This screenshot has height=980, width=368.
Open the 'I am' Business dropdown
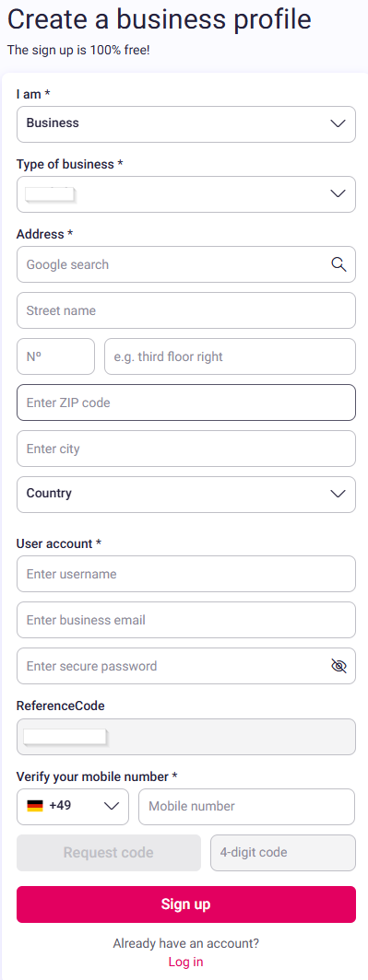(x=186, y=123)
